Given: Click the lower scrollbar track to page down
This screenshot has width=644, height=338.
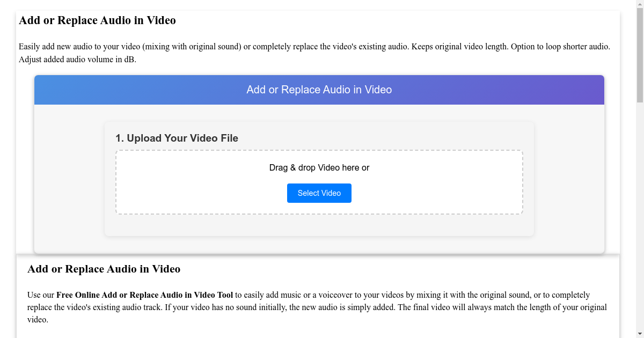Looking at the screenshot, I should 639,215.
